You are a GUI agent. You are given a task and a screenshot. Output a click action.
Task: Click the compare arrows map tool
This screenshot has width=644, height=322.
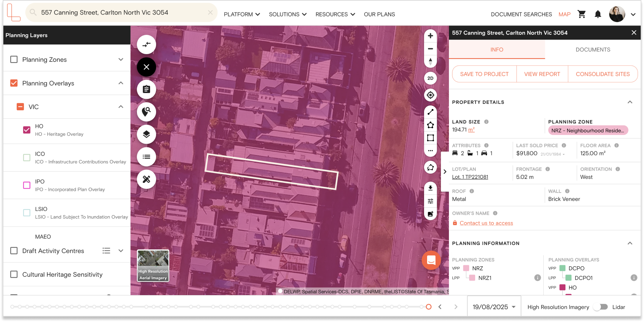click(146, 44)
